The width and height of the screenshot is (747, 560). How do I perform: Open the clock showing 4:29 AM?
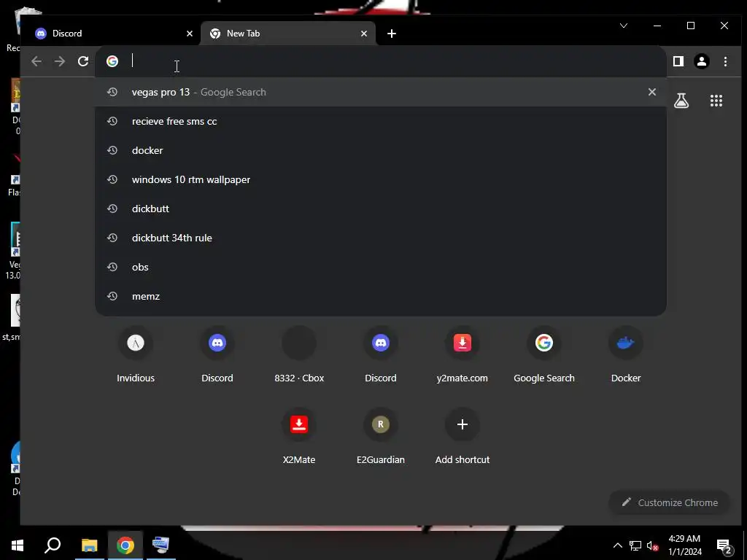tap(684, 545)
